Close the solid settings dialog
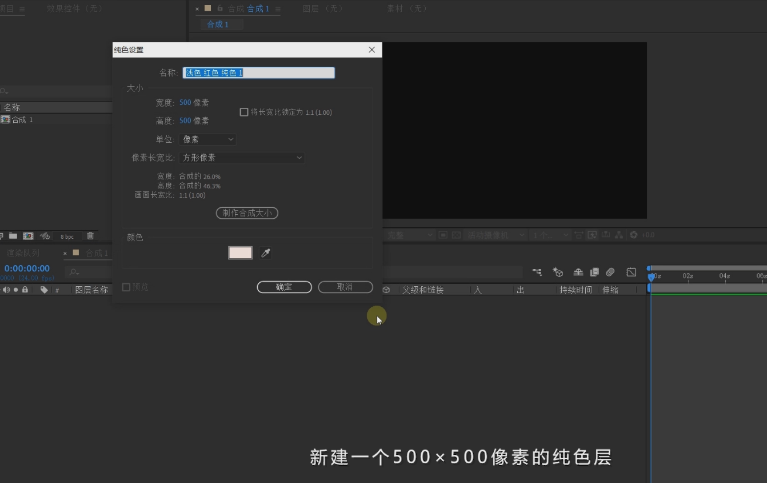767x483 pixels. (x=372, y=50)
